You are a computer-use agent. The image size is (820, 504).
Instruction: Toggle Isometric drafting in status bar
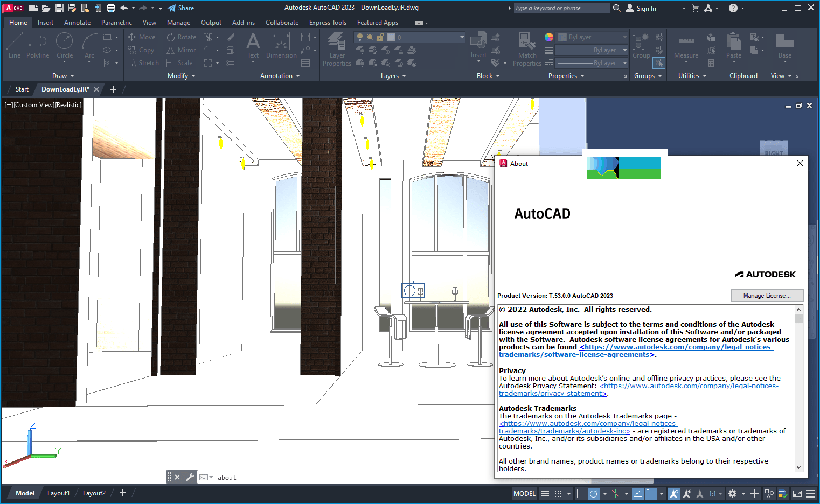(x=616, y=493)
